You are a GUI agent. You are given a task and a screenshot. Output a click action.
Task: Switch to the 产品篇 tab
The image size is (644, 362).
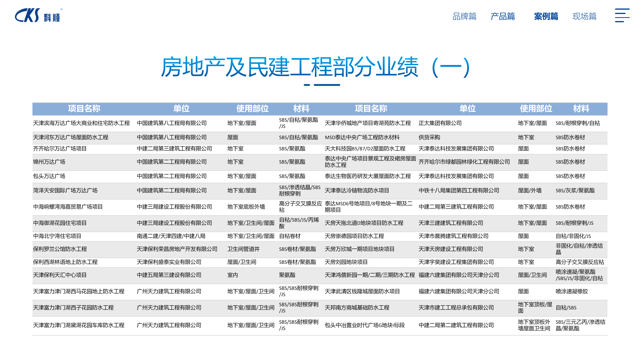tap(503, 17)
